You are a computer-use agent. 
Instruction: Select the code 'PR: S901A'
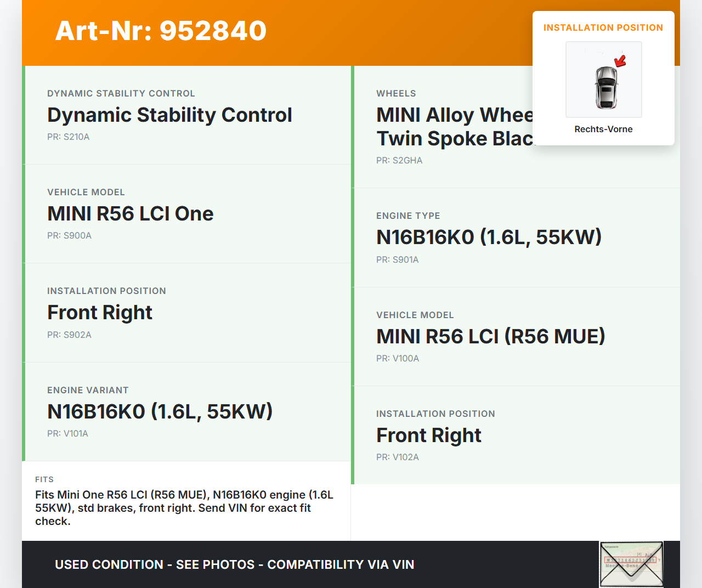(398, 260)
